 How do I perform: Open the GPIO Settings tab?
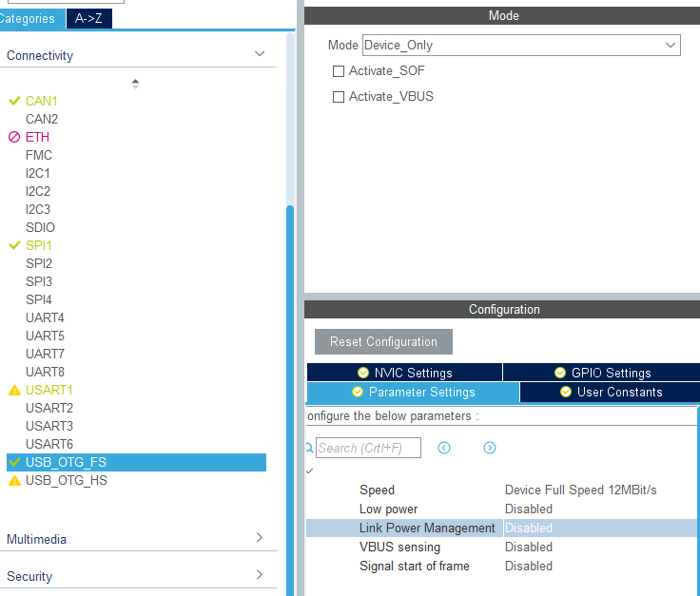[602, 373]
